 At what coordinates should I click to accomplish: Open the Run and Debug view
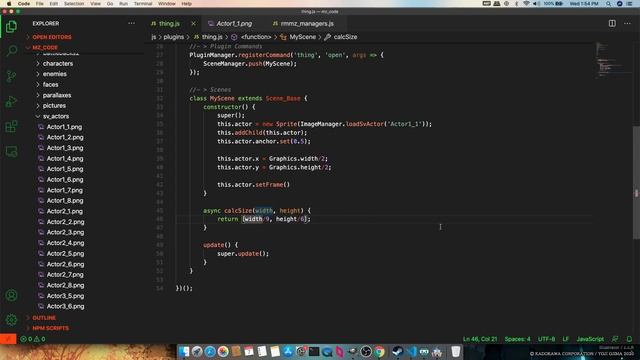(11, 101)
